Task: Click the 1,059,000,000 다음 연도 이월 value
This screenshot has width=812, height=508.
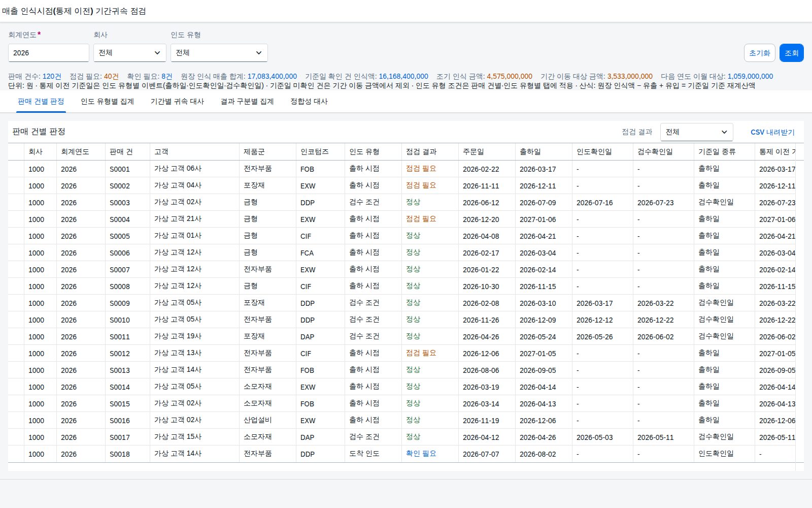Action: click(750, 76)
